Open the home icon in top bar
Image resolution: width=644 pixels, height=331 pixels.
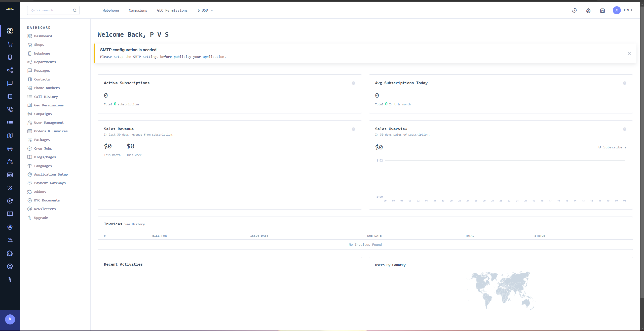(602, 10)
